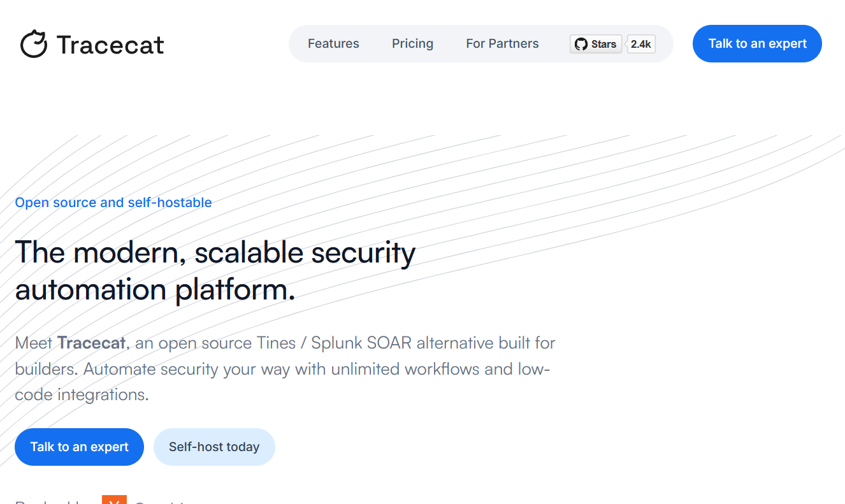Click the Tracecat cat logo icon
The image size is (845, 504).
coord(34,44)
